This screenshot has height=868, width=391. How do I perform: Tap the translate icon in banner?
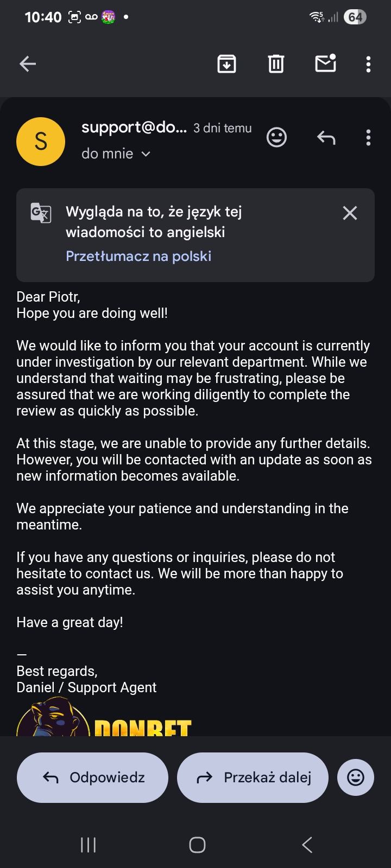click(x=41, y=213)
